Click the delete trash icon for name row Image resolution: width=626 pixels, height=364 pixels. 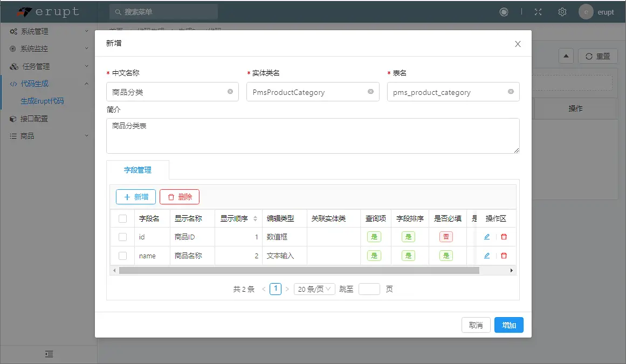click(503, 255)
